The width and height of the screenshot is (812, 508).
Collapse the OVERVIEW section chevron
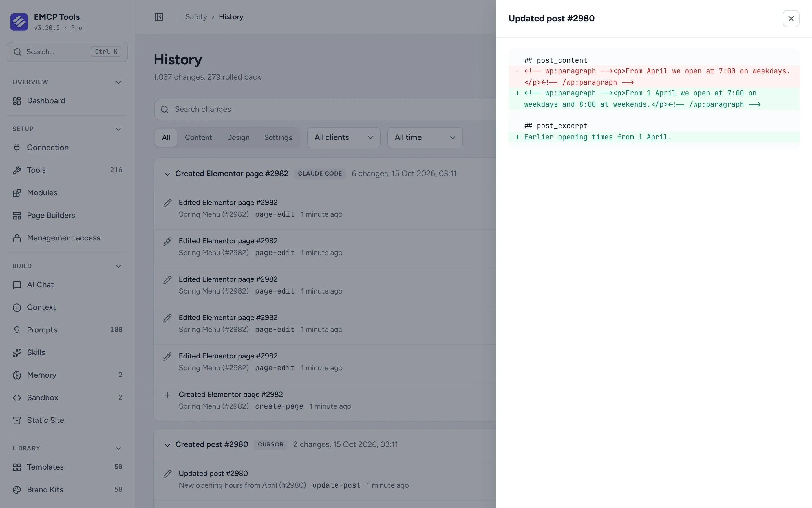tap(118, 82)
